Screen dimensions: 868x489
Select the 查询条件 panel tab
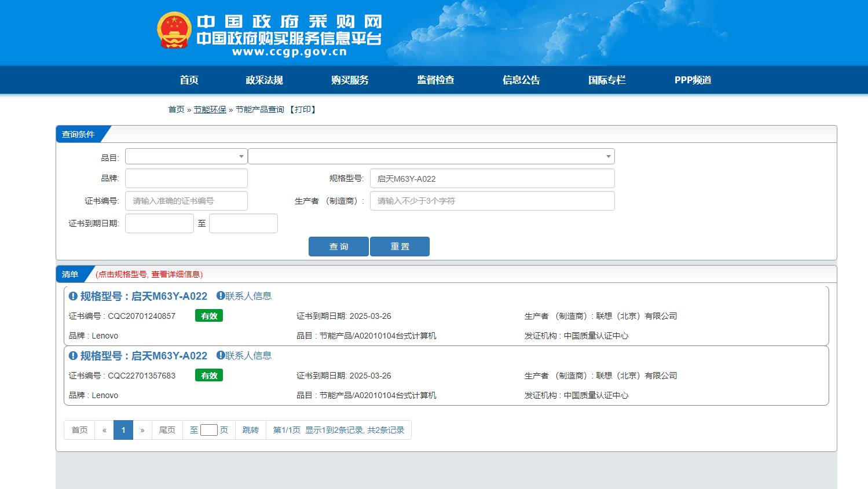point(78,134)
